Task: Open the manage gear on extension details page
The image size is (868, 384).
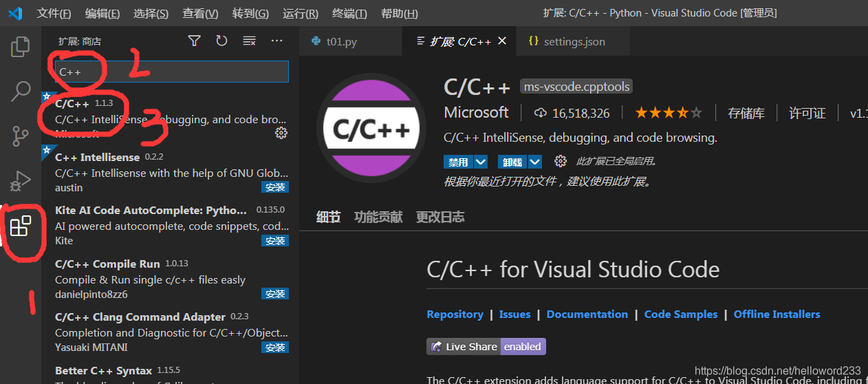Action: click(561, 161)
